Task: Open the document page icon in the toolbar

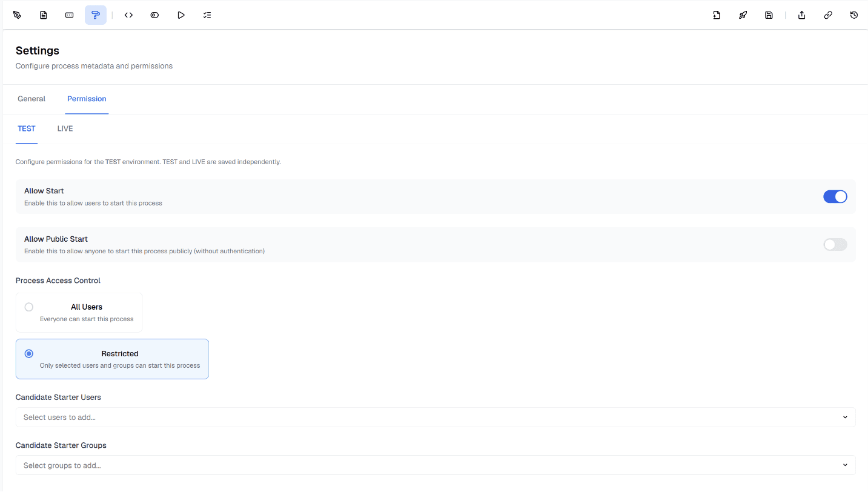Action: pos(44,15)
